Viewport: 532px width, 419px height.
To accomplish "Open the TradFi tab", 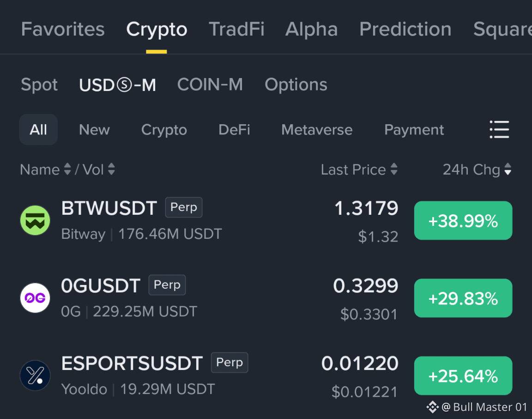I will [236, 29].
